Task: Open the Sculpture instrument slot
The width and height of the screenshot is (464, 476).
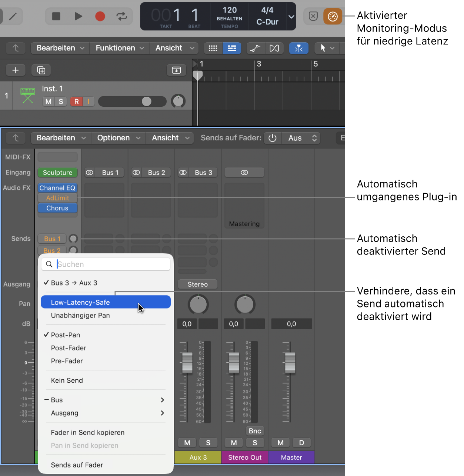Action: tap(57, 173)
